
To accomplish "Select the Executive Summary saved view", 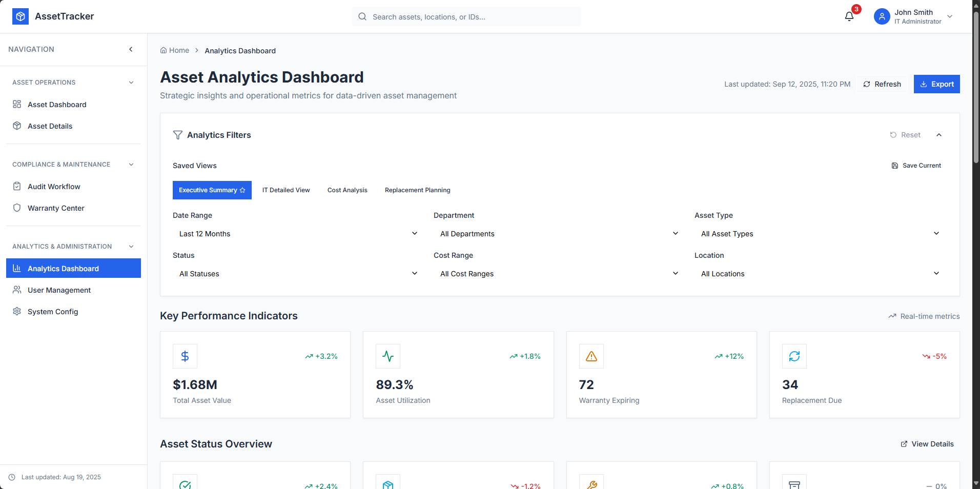I will [212, 190].
